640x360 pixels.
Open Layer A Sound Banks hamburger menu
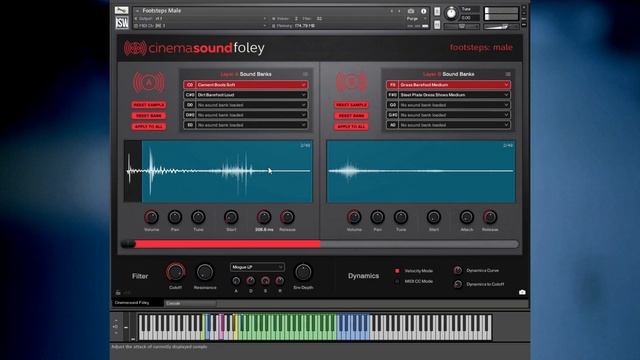305,74
